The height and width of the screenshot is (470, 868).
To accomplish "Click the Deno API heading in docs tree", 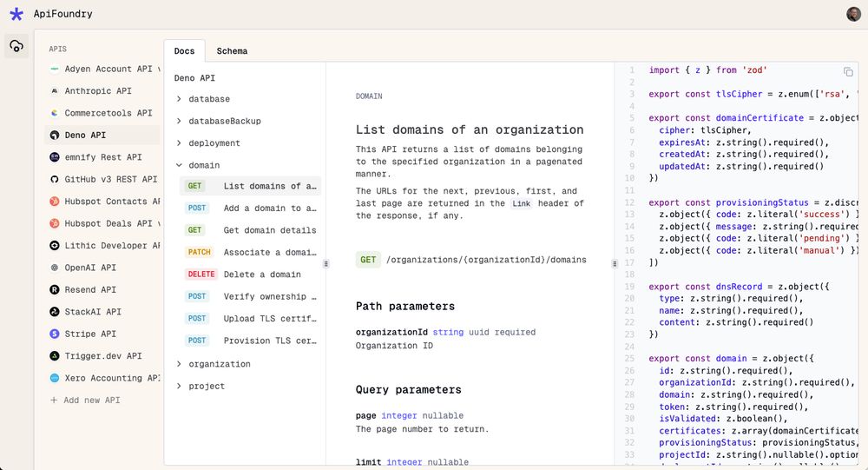I will (194, 78).
